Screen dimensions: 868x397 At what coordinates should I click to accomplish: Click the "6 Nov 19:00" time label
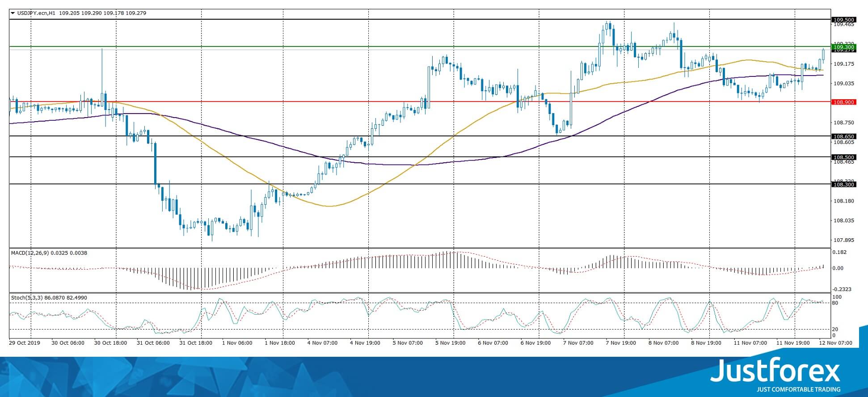pyautogui.click(x=535, y=343)
